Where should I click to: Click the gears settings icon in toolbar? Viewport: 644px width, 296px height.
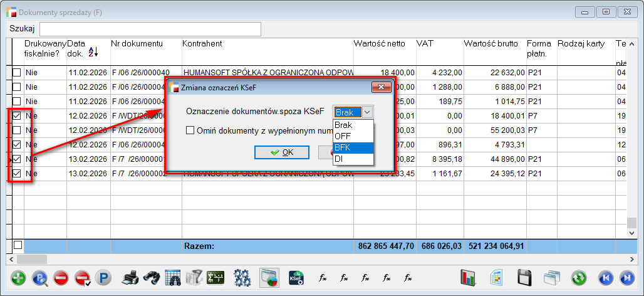tap(242, 278)
